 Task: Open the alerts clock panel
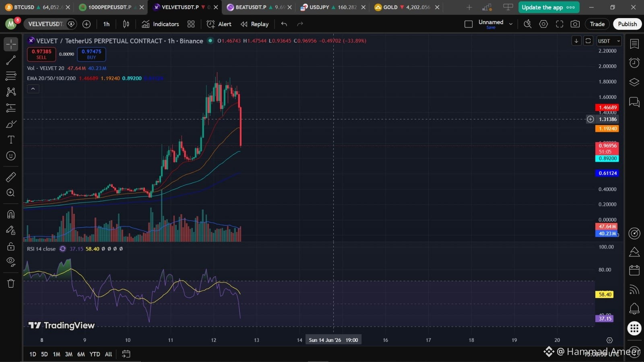634,63
